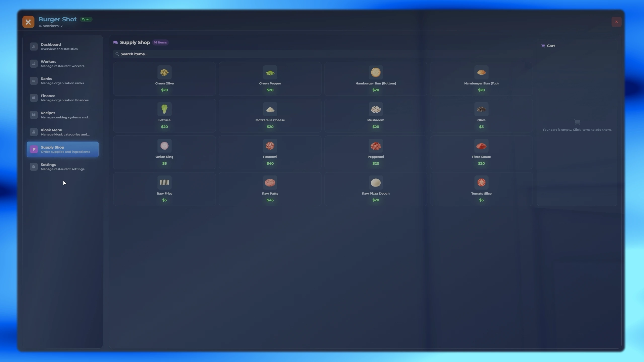
Task: Open the Ranks management page
Action: (63, 81)
